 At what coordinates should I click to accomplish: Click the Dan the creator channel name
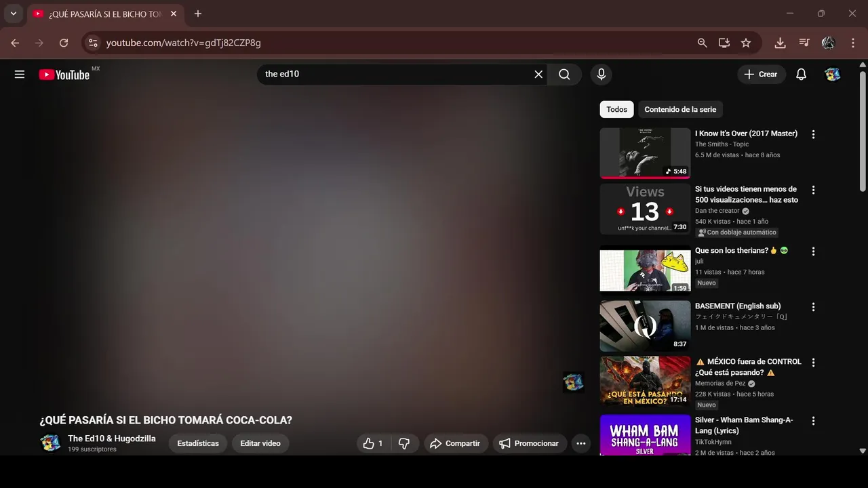click(717, 211)
